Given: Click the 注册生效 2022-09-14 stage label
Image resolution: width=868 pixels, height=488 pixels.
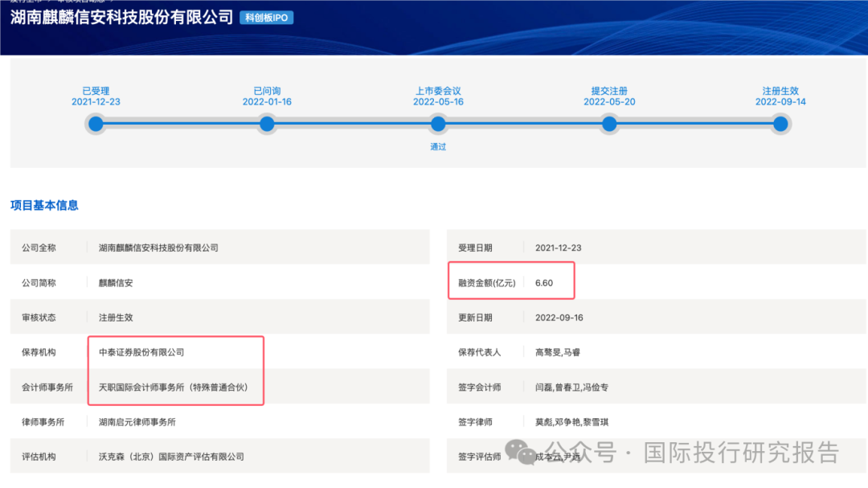Looking at the screenshot, I should [x=780, y=96].
